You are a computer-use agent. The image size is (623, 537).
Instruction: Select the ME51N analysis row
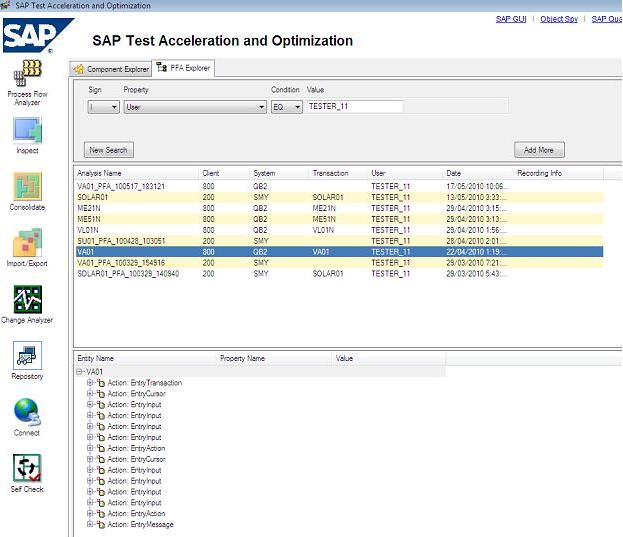click(339, 219)
